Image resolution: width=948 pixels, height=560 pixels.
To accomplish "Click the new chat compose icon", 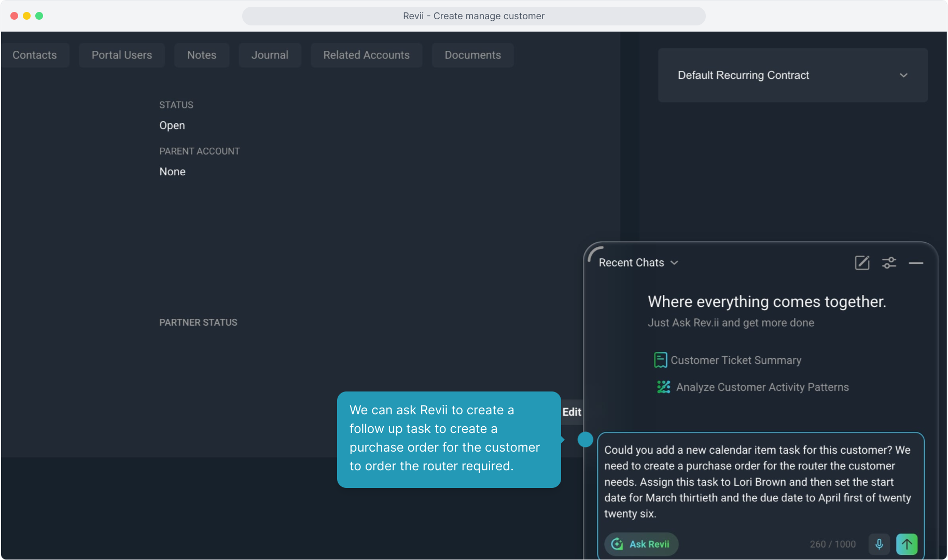I will coord(862,263).
